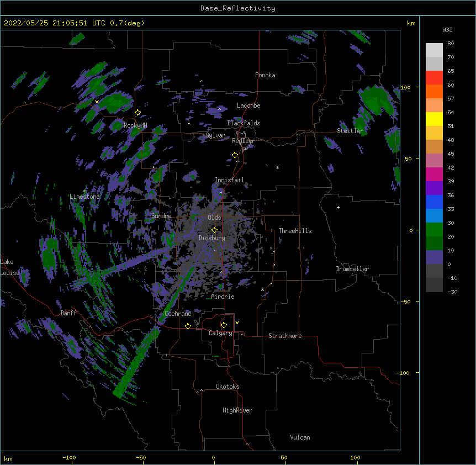Viewport: 476px width, 465px height.
Task: Click the white top swatch in the dBZ legend
Action: 434,50
